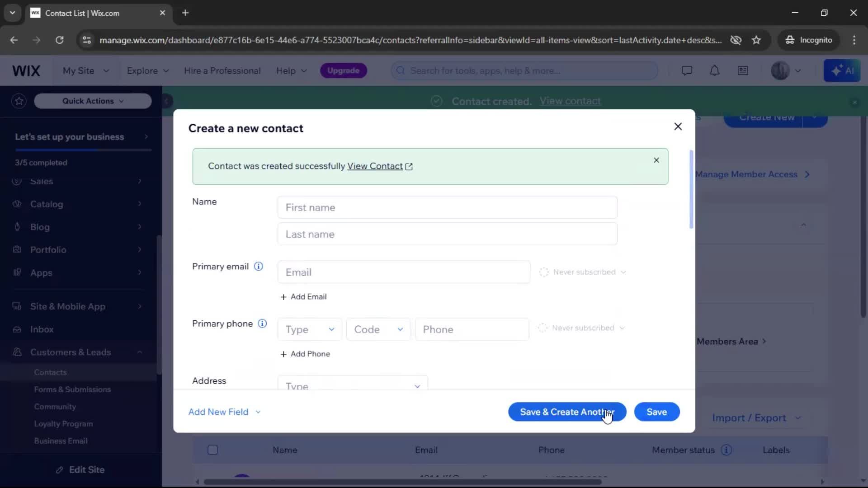The width and height of the screenshot is (868, 488).
Task: Open the Wix AI assistant
Action: pyautogui.click(x=842, y=70)
